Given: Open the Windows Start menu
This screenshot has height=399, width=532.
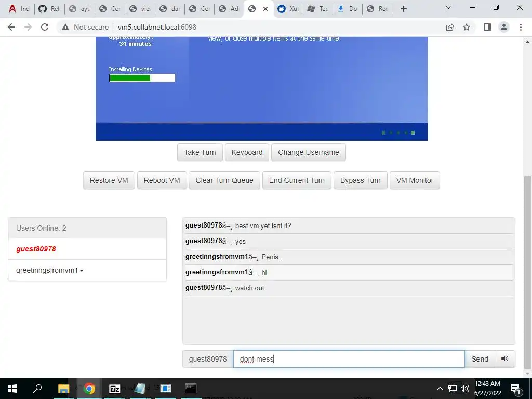Looking at the screenshot, I should 12,389.
